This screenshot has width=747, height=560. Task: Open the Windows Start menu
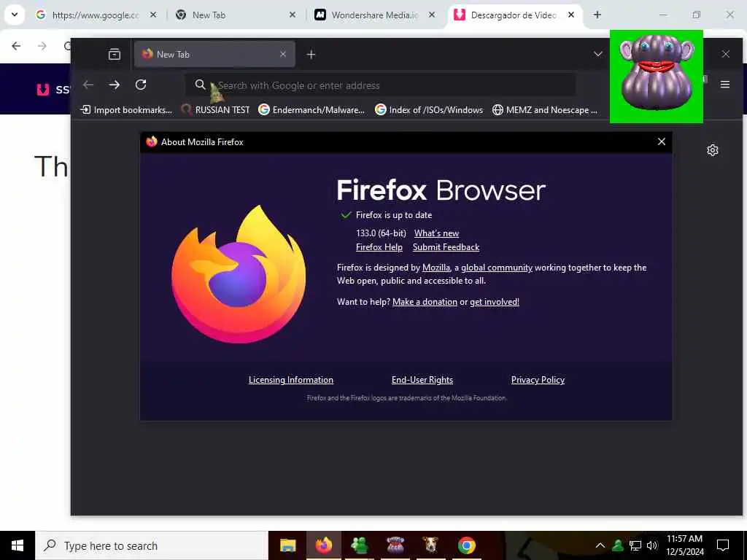pyautogui.click(x=18, y=545)
